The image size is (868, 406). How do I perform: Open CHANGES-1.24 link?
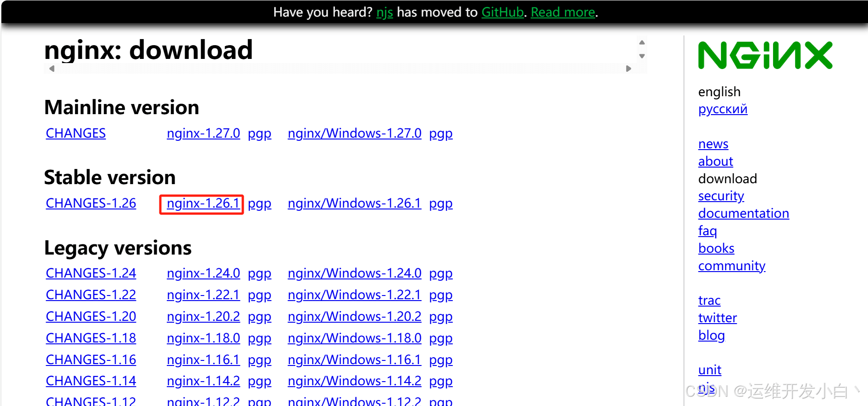pyautogui.click(x=91, y=273)
